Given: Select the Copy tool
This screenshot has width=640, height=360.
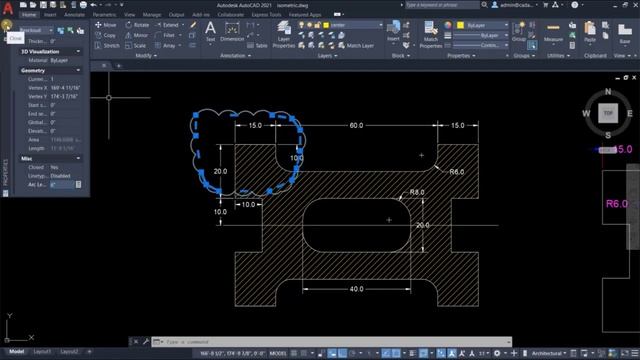Looking at the screenshot, I should (x=106, y=36).
